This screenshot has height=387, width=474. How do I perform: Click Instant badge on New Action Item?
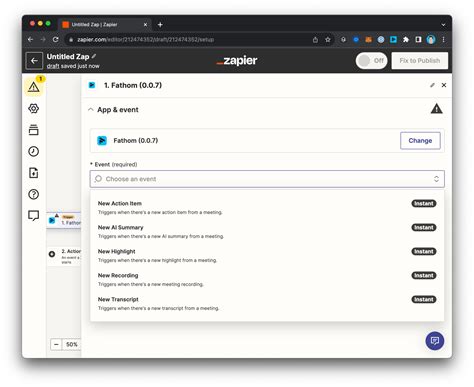coord(424,203)
